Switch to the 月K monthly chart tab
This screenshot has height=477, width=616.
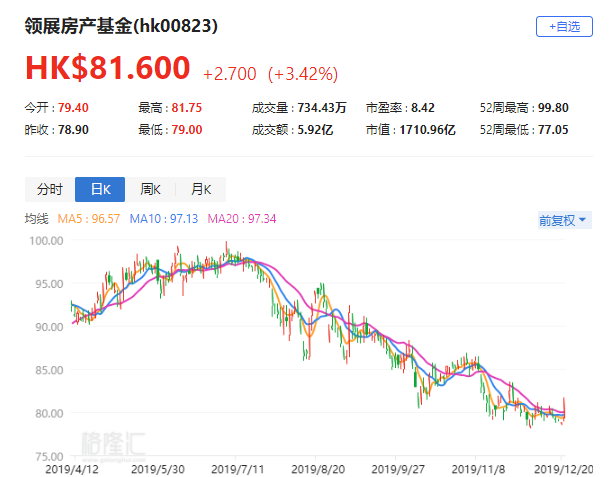(x=201, y=190)
